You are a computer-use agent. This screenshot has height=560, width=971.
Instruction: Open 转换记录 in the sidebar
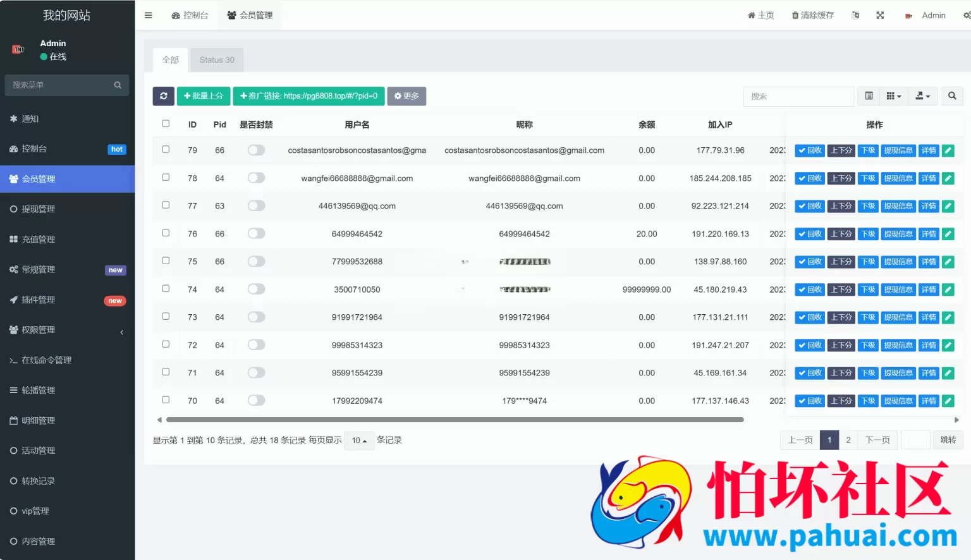point(67,481)
